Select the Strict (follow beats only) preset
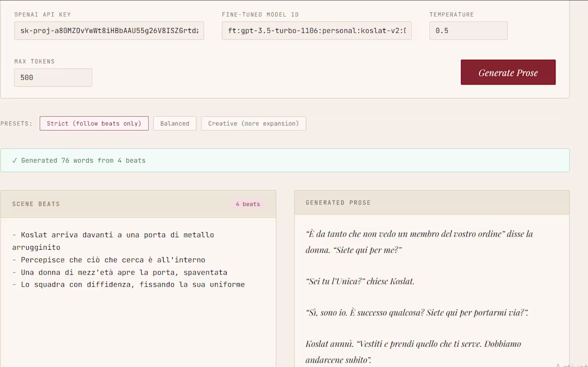The width and height of the screenshot is (588, 367). pos(94,124)
